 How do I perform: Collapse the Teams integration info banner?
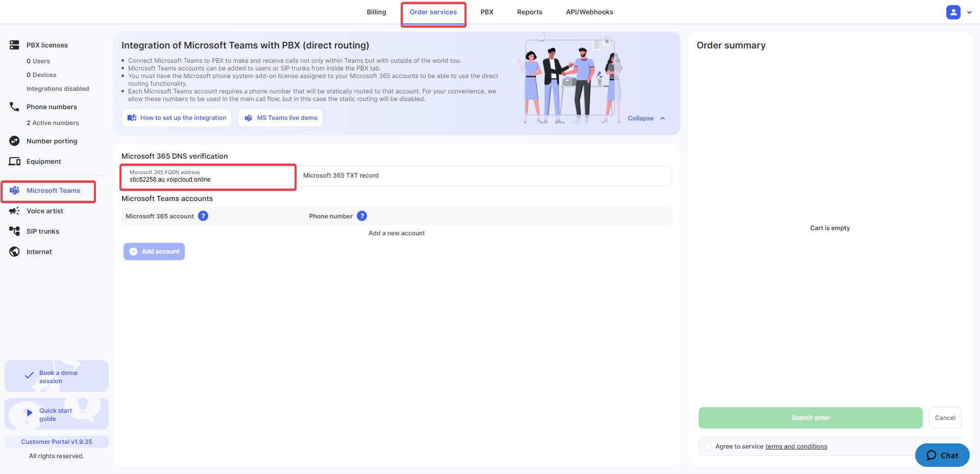[x=646, y=118]
